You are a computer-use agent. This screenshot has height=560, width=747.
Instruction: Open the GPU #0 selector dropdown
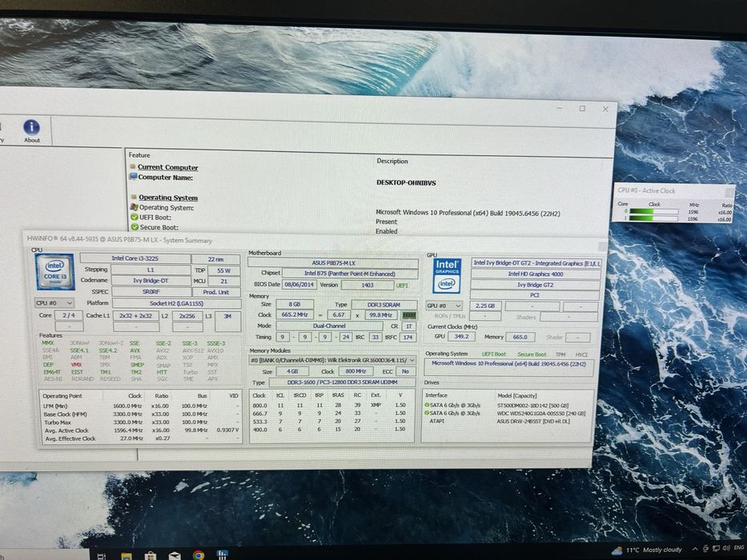click(444, 306)
